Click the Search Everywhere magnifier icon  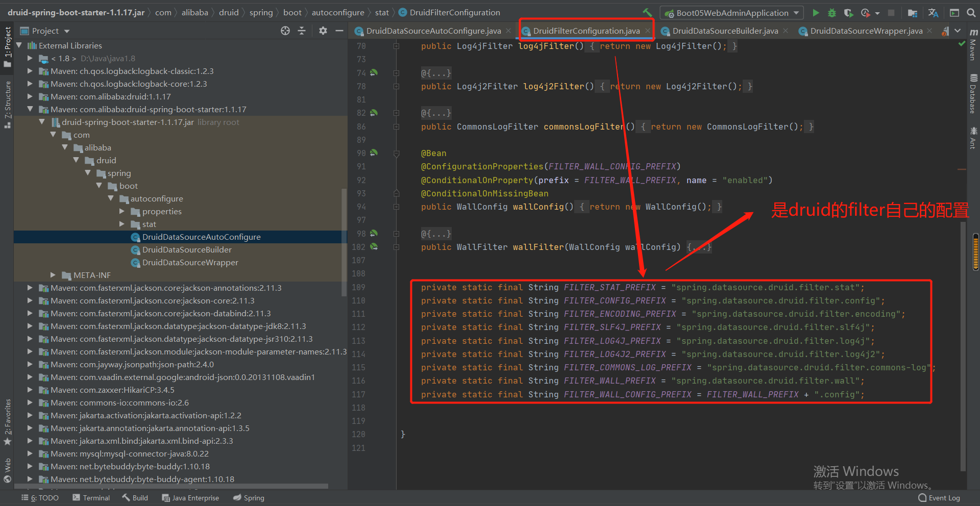click(x=971, y=13)
